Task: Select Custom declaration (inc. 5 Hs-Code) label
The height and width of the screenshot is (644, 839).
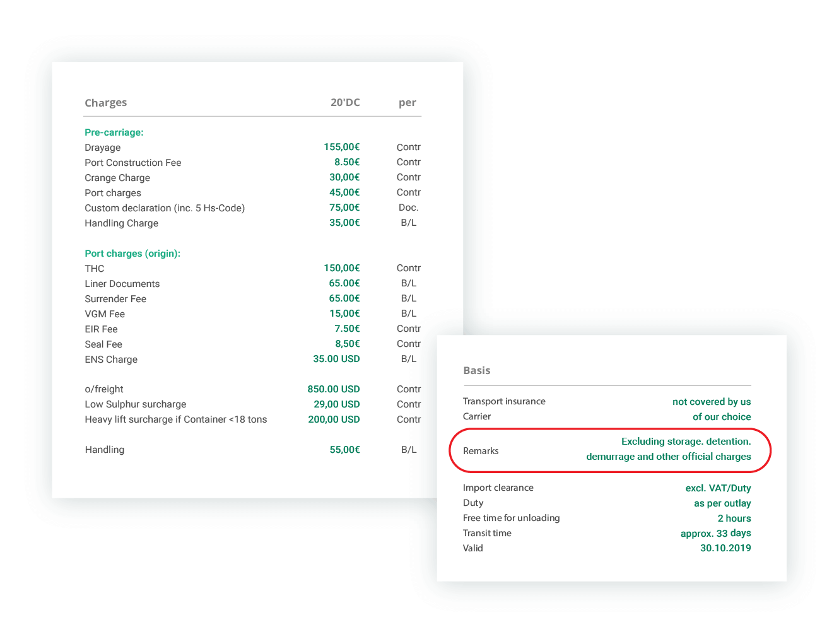Action: [x=165, y=208]
